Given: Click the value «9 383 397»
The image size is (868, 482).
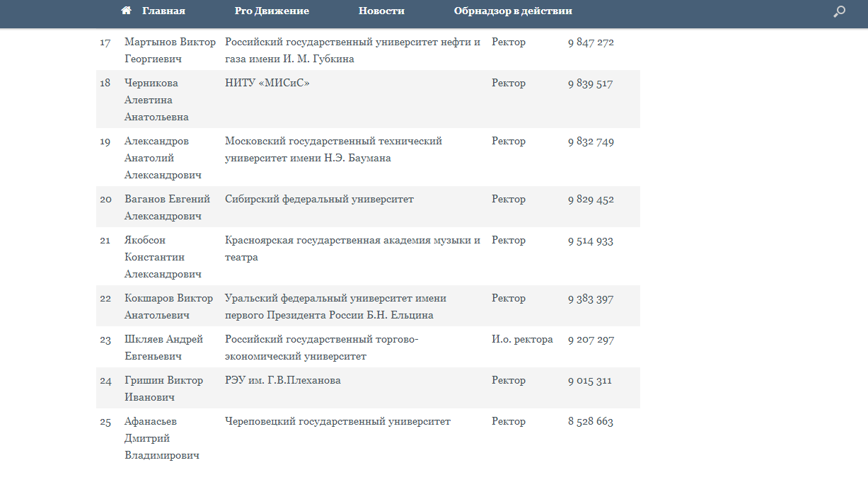Looking at the screenshot, I should coord(591,299).
